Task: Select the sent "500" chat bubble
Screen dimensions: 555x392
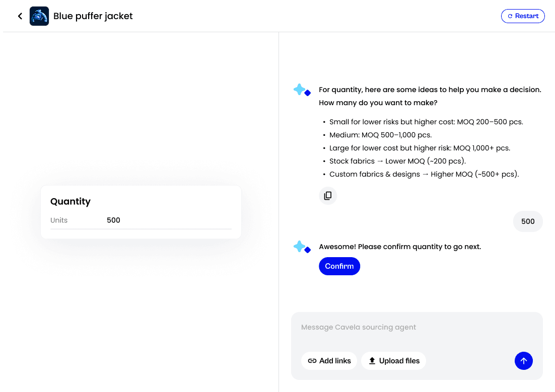Action: (528, 221)
